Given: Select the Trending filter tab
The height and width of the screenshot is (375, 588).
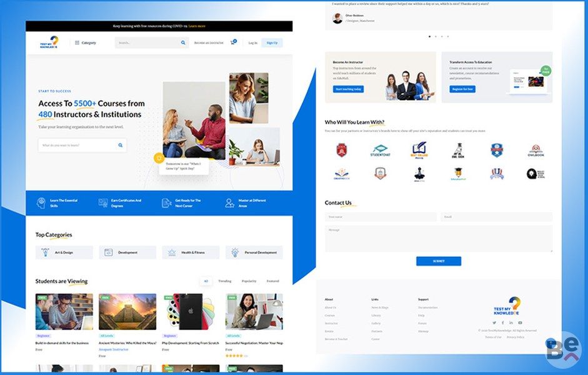Looking at the screenshot, I should tap(224, 281).
